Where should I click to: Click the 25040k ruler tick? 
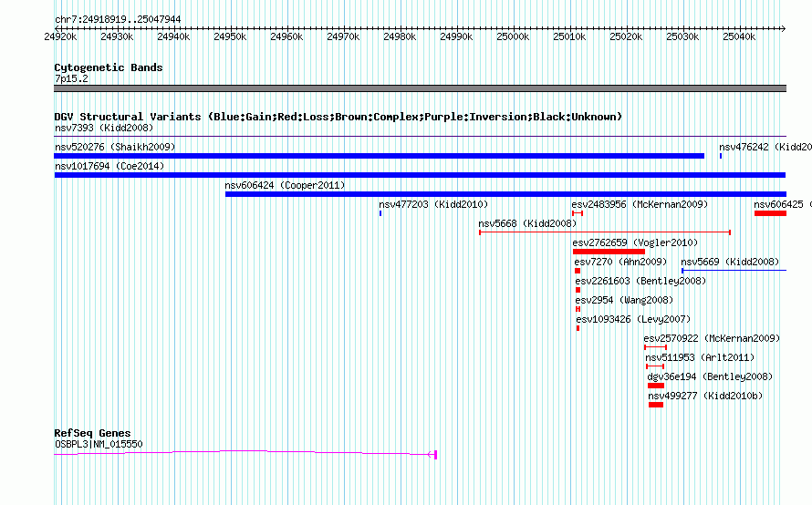pyautogui.click(x=739, y=36)
